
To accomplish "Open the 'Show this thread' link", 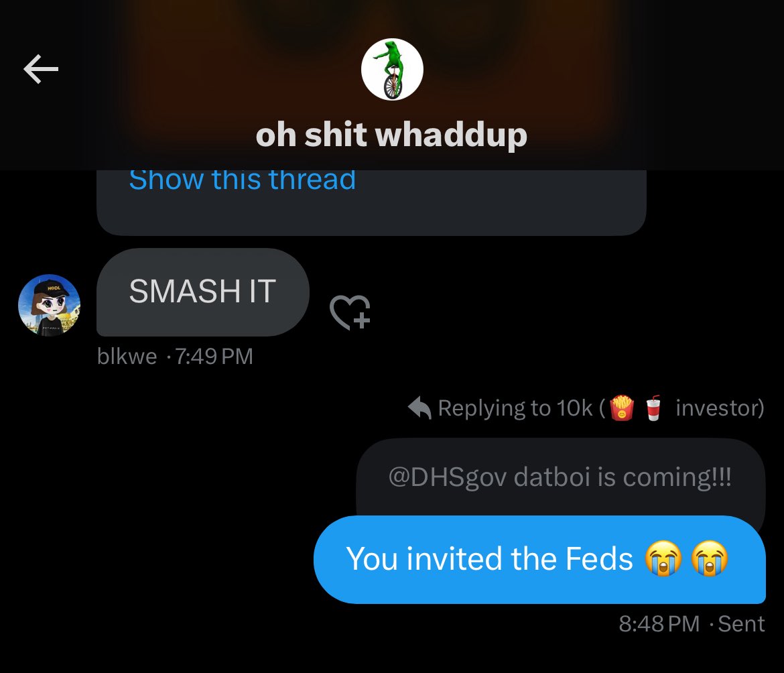I will click(243, 180).
